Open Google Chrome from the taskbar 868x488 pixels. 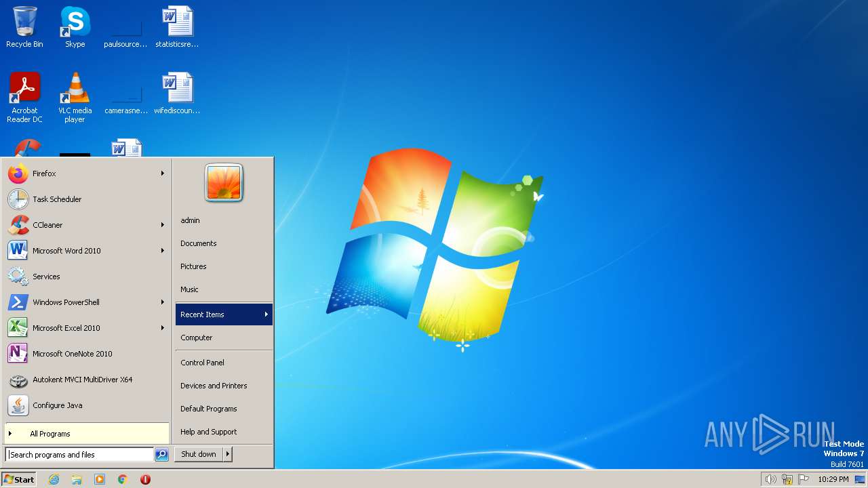pos(123,479)
